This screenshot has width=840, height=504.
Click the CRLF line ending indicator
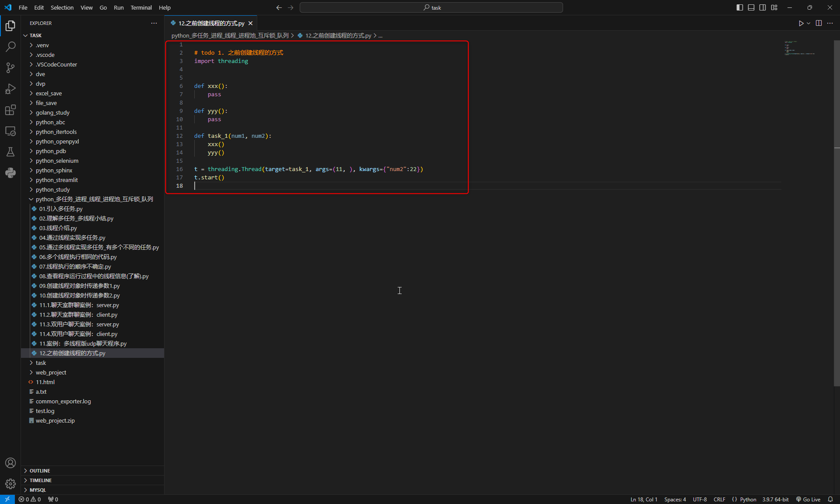click(719, 499)
